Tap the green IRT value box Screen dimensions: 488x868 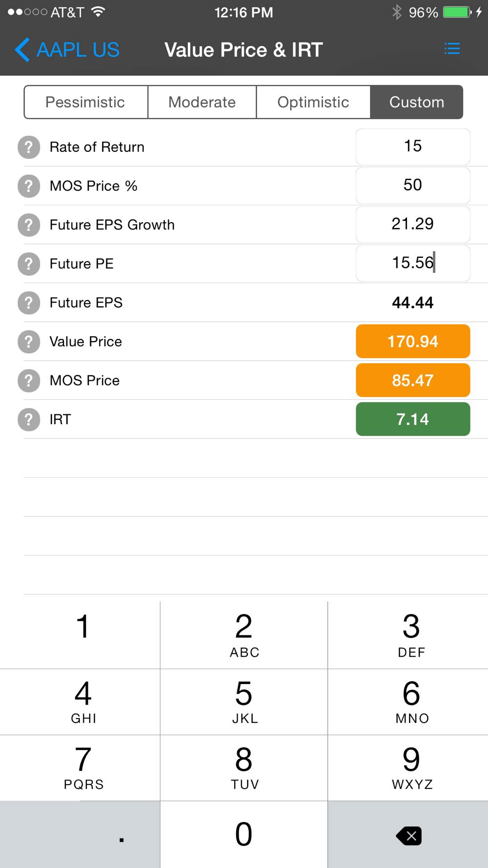coord(413,419)
